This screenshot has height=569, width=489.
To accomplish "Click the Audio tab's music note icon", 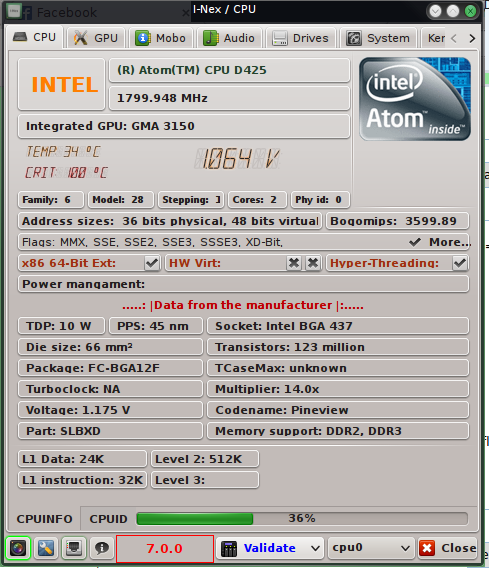I will [210, 38].
